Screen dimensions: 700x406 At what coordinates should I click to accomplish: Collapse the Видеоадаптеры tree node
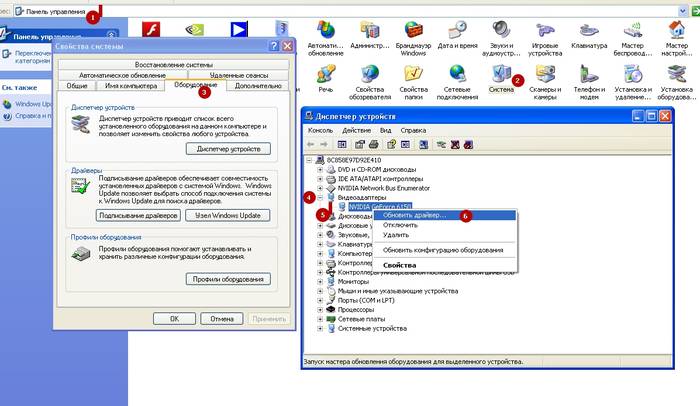[319, 198]
